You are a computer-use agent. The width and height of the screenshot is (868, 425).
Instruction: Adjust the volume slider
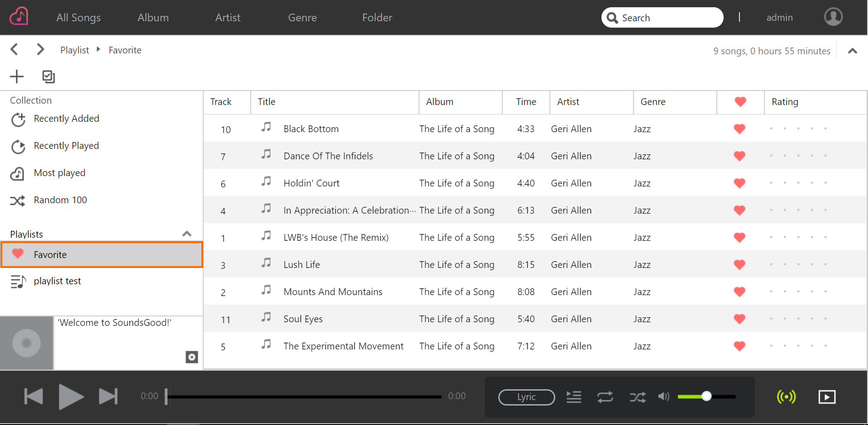click(x=706, y=396)
